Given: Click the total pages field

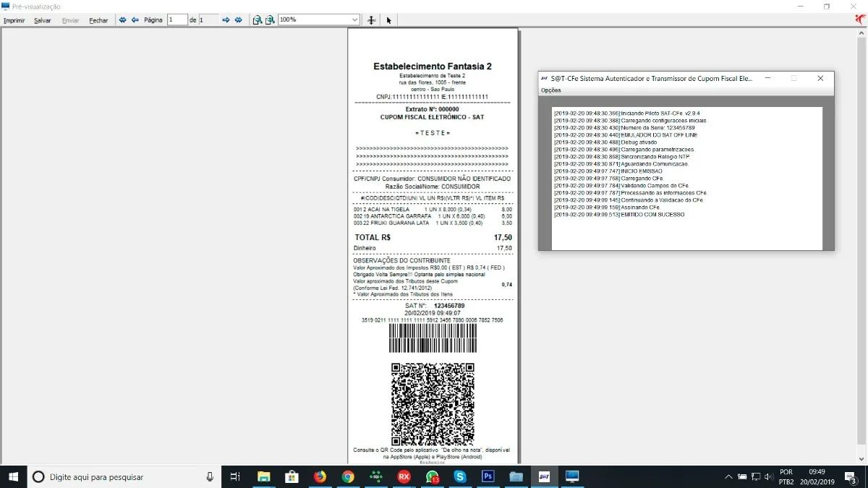Looking at the screenshot, I should tap(208, 20).
